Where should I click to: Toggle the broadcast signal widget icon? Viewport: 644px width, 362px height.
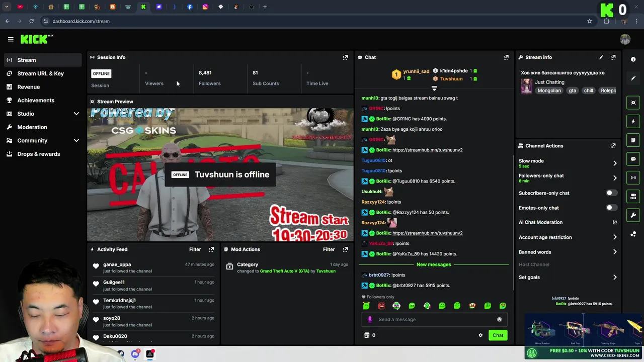click(633, 177)
